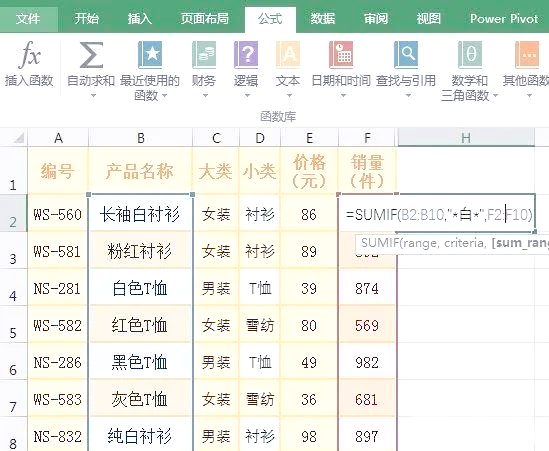Image resolution: width=549 pixels, height=451 pixels.
Task: Select column C header
Action: (x=216, y=138)
